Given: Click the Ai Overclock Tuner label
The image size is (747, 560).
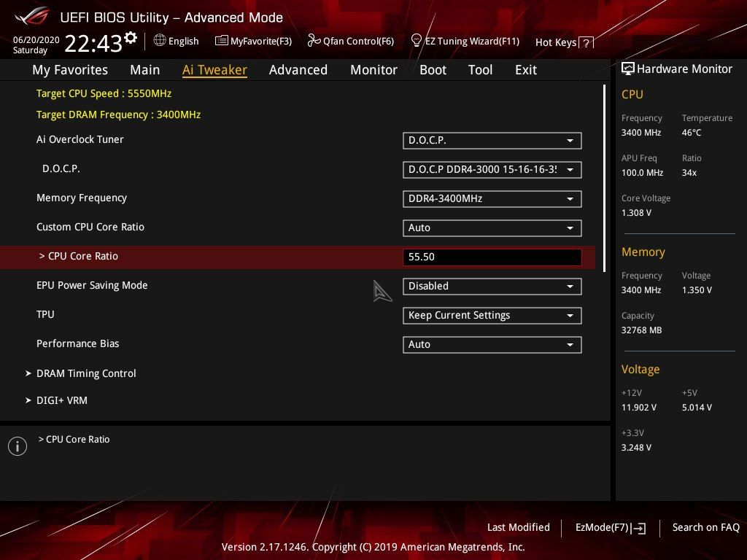Looking at the screenshot, I should [x=80, y=139].
